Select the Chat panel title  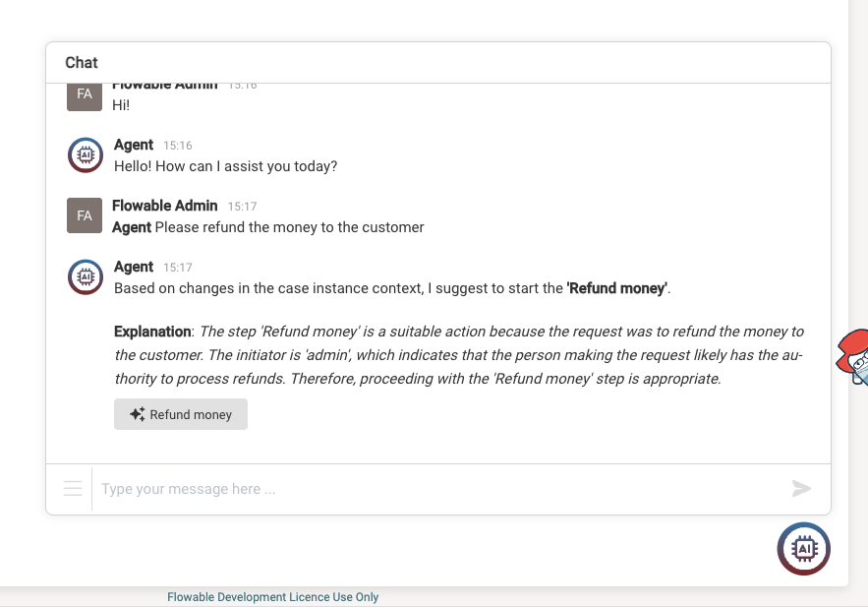[x=81, y=62]
